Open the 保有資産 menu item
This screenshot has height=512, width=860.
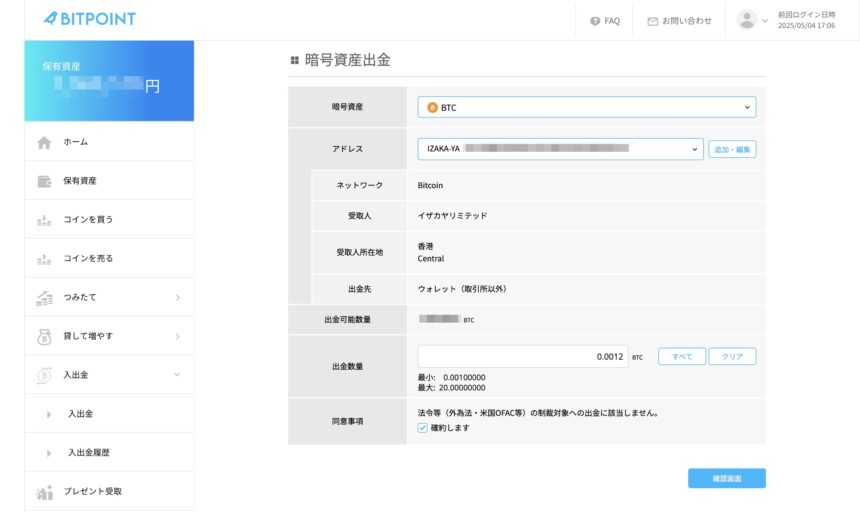[109, 180]
